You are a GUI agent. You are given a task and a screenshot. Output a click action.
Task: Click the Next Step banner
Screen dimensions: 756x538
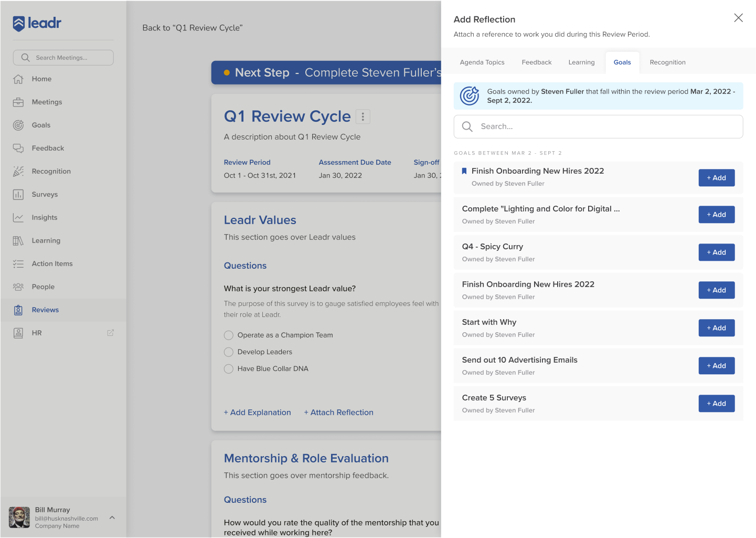tap(326, 72)
